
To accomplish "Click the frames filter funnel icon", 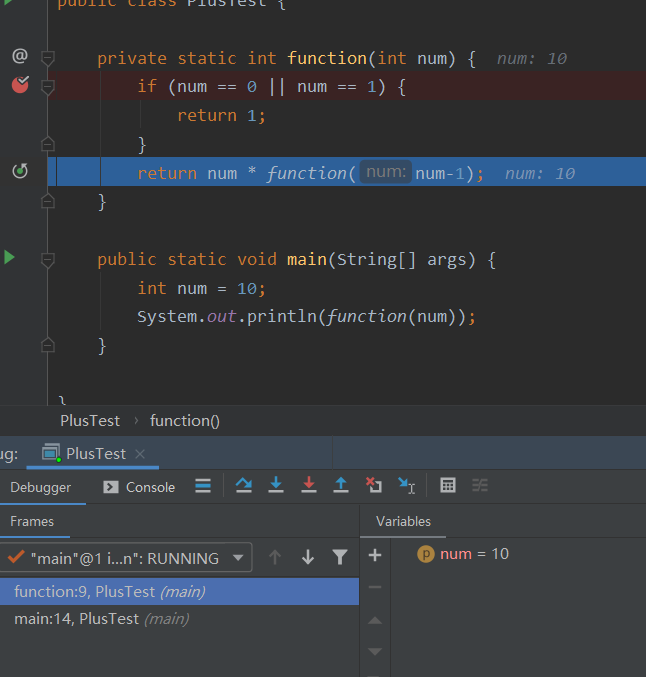I will tap(340, 557).
